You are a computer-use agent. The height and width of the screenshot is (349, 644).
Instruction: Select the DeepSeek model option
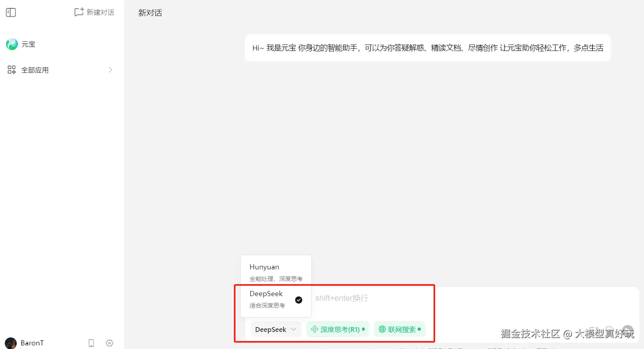(276, 299)
